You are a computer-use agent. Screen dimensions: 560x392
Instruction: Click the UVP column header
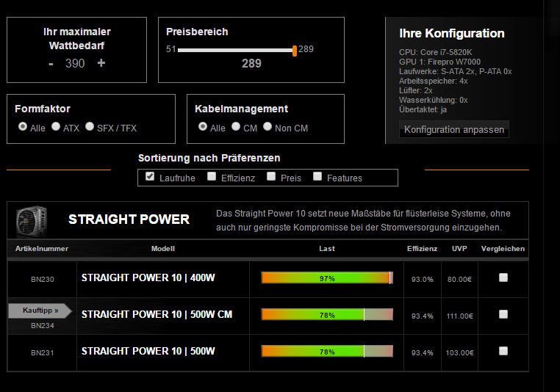coord(459,249)
